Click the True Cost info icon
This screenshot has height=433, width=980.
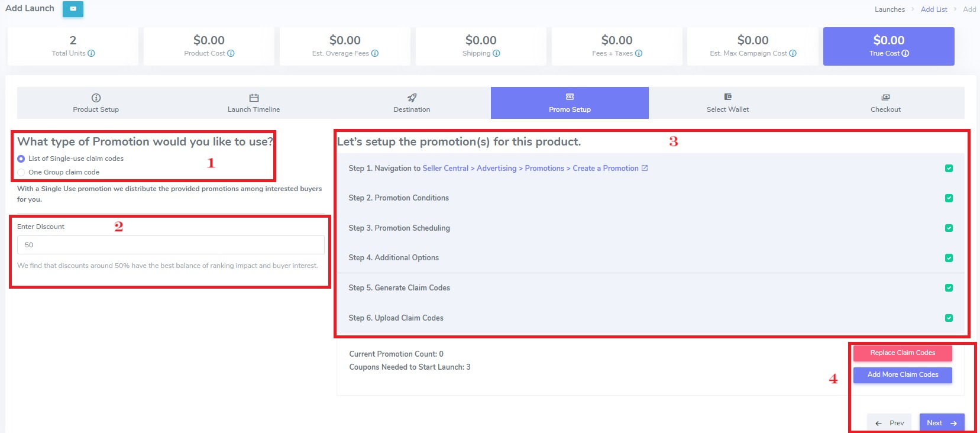(905, 53)
